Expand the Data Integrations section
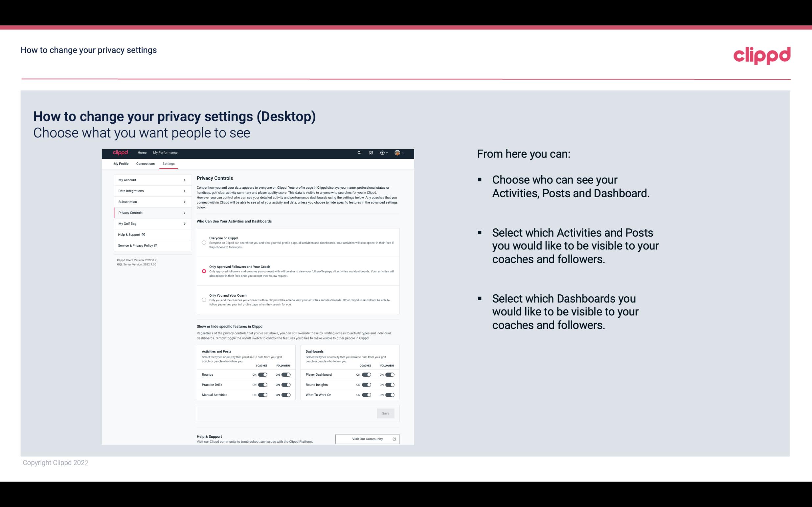Viewport: 812px width, 507px height. [x=151, y=190]
